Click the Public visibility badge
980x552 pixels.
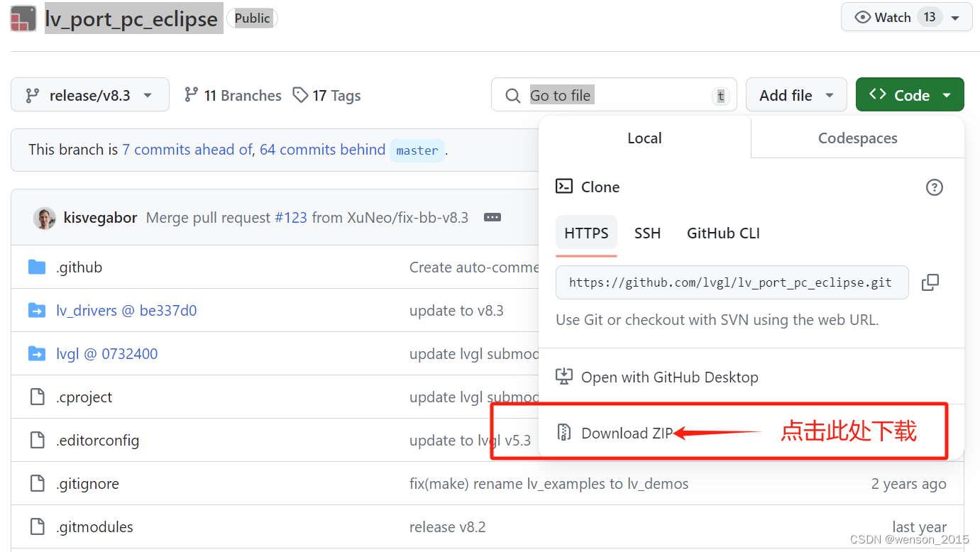pyautogui.click(x=252, y=18)
